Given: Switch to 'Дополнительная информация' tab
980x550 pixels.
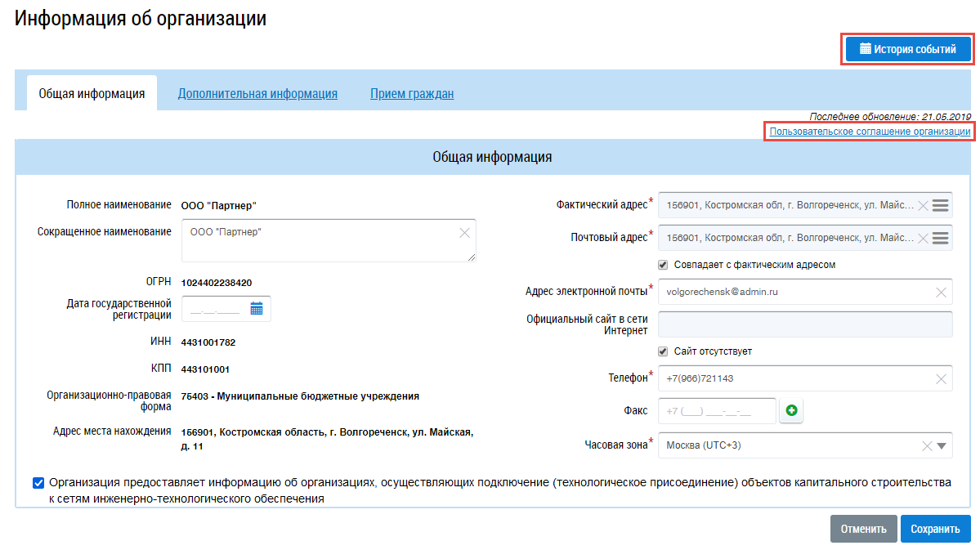Looking at the screenshot, I should [x=257, y=93].
